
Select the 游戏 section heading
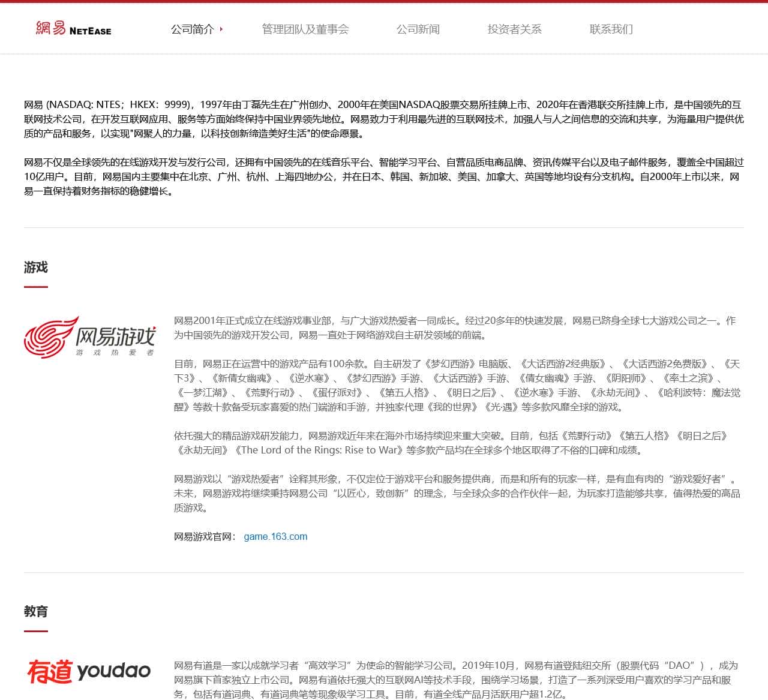tap(36, 268)
